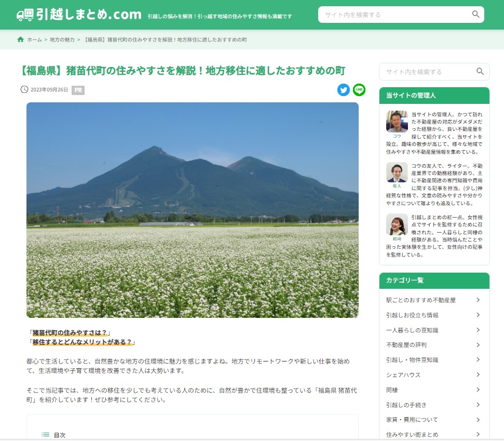
Task: Select the home icon in the breadcrumb
Action: pos(20,38)
